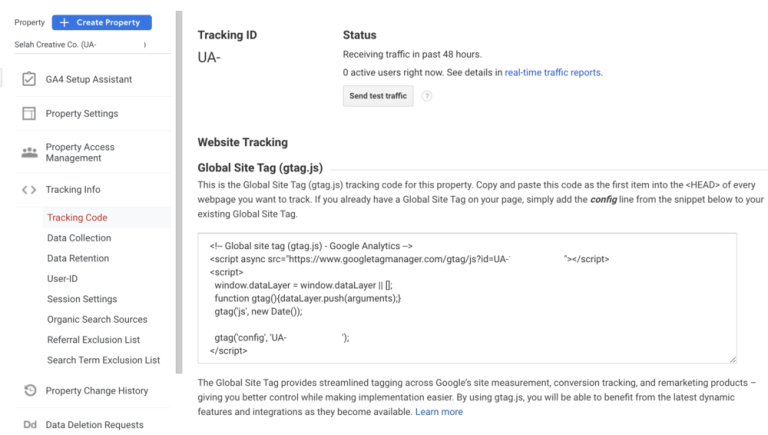
Task: Open the Data Collection submenu item
Action: point(79,238)
